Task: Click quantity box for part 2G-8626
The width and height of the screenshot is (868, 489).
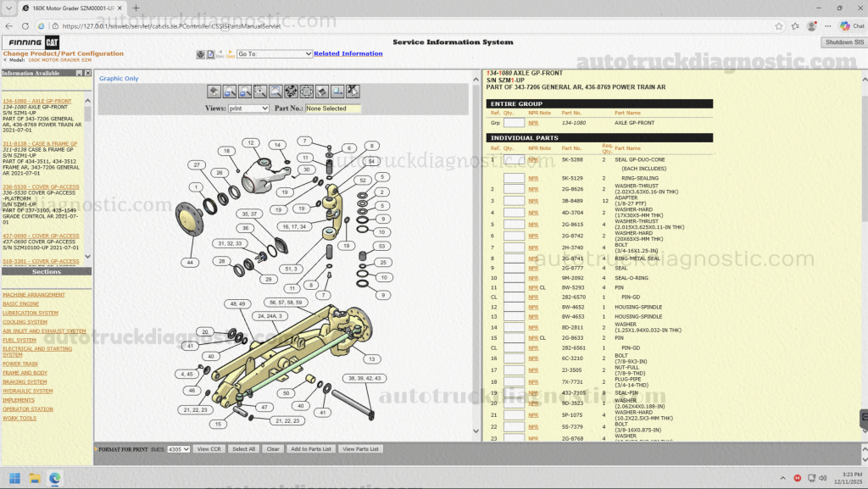Action: point(514,189)
